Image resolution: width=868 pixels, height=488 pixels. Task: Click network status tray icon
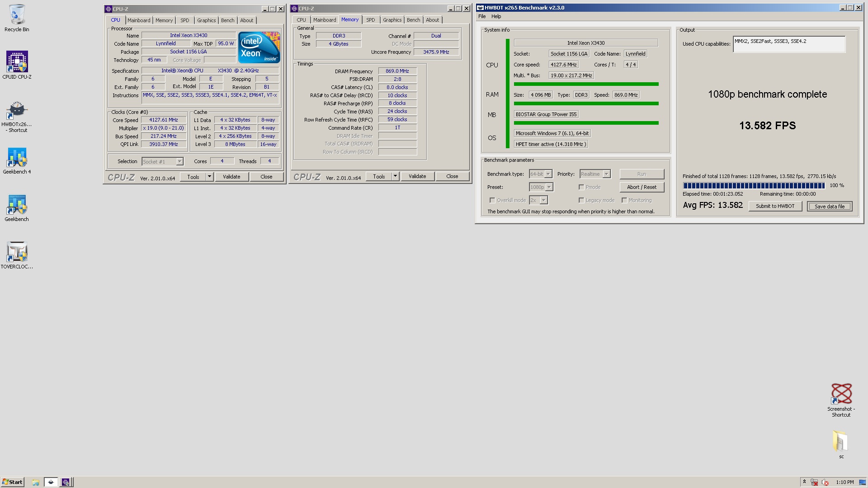pos(814,482)
